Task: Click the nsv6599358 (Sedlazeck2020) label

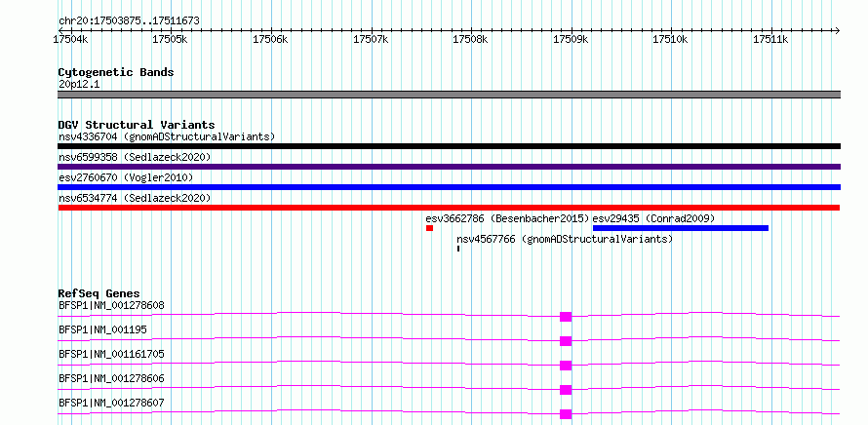Action: pos(135,157)
